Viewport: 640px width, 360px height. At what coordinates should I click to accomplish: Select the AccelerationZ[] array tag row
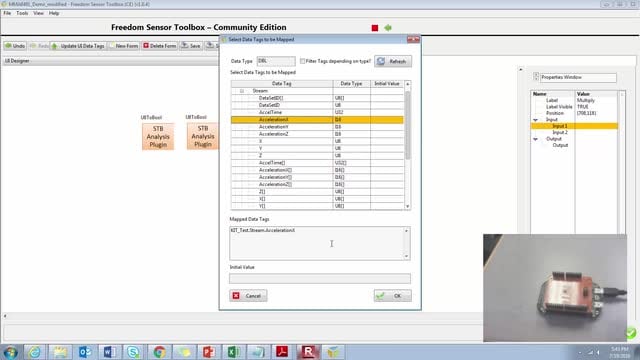[317, 184]
